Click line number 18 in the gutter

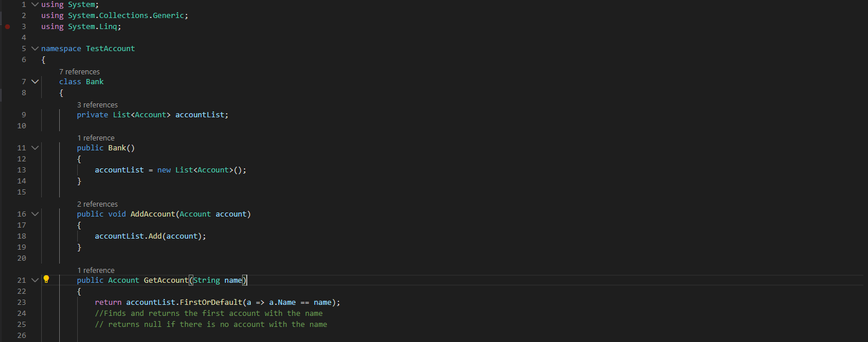pyautogui.click(x=22, y=236)
